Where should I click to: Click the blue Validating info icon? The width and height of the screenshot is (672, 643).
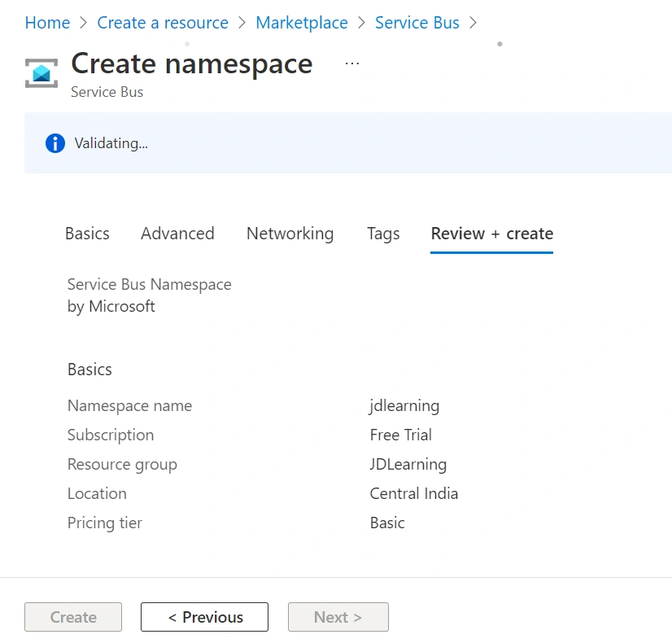pyautogui.click(x=55, y=143)
